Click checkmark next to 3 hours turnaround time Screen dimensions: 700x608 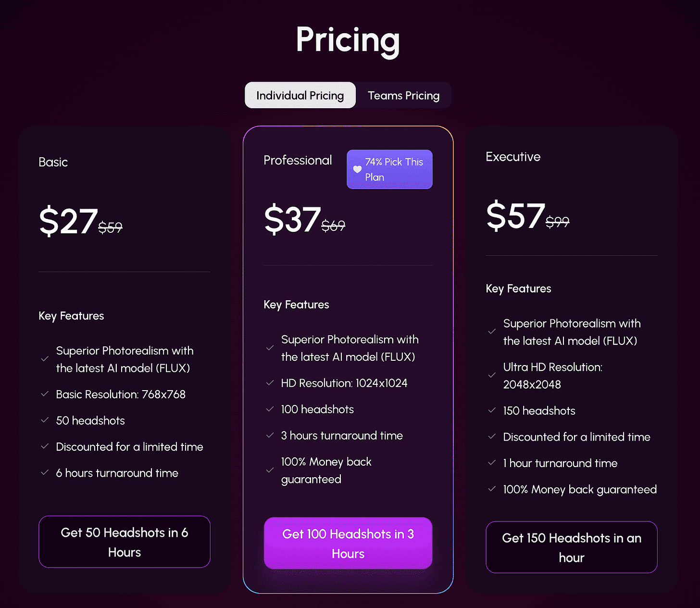[x=270, y=435]
